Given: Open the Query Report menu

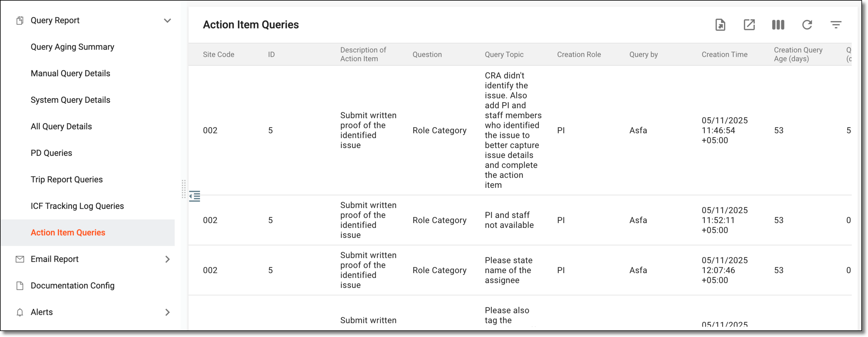Looking at the screenshot, I should click(55, 20).
